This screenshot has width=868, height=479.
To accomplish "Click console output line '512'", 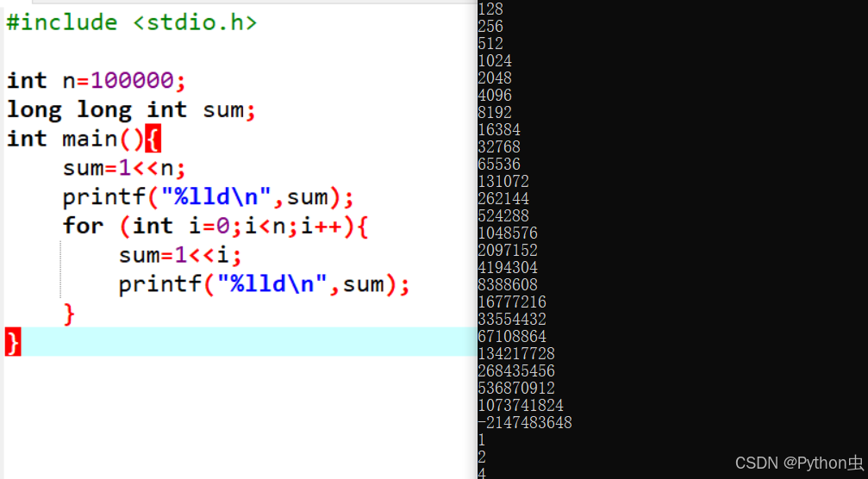I will click(x=490, y=43).
